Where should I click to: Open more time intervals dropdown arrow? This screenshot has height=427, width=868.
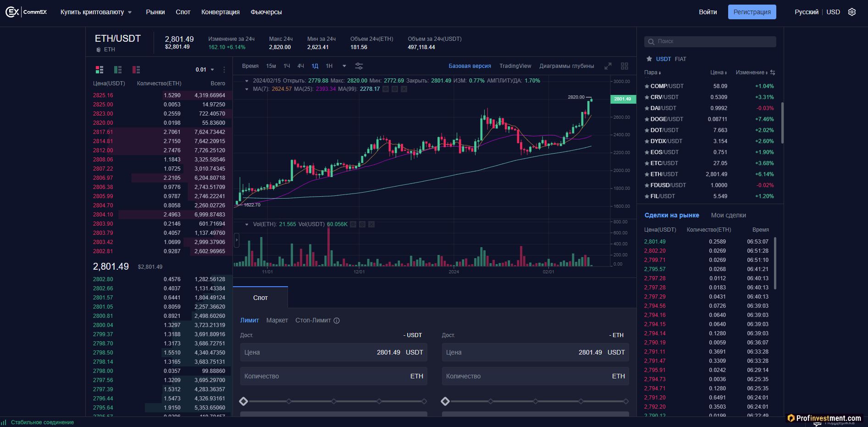tap(344, 66)
